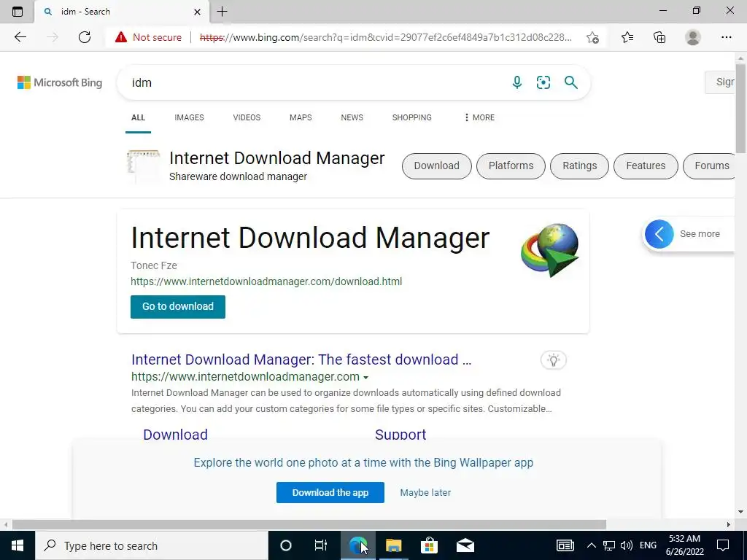The image size is (747, 560).
Task: Open the user profile avatar
Action: click(x=693, y=37)
